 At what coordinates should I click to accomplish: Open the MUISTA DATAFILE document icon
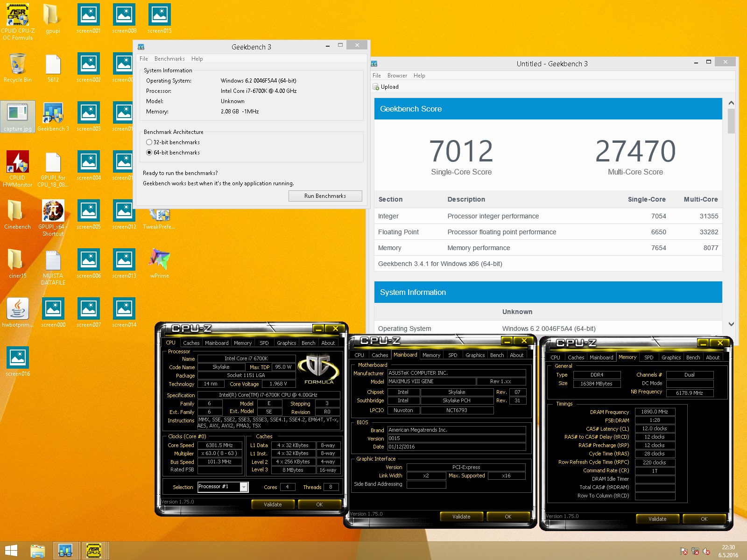click(53, 267)
